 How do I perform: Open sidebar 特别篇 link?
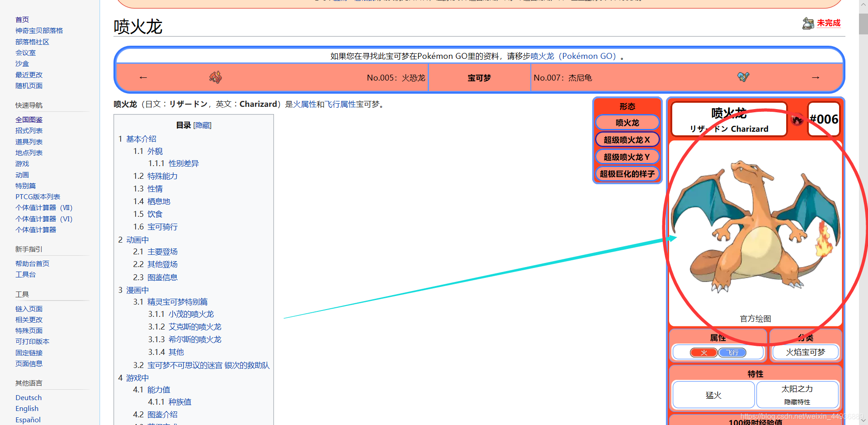coord(25,186)
